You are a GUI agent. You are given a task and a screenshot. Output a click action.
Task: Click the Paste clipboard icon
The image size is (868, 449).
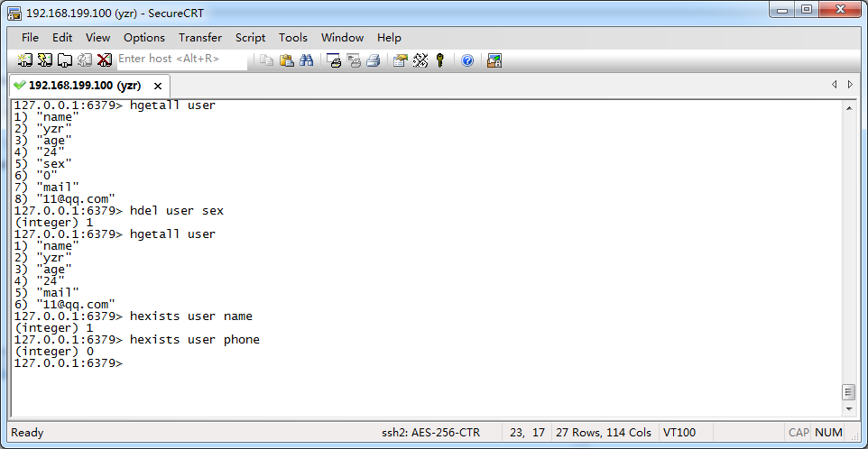[286, 60]
